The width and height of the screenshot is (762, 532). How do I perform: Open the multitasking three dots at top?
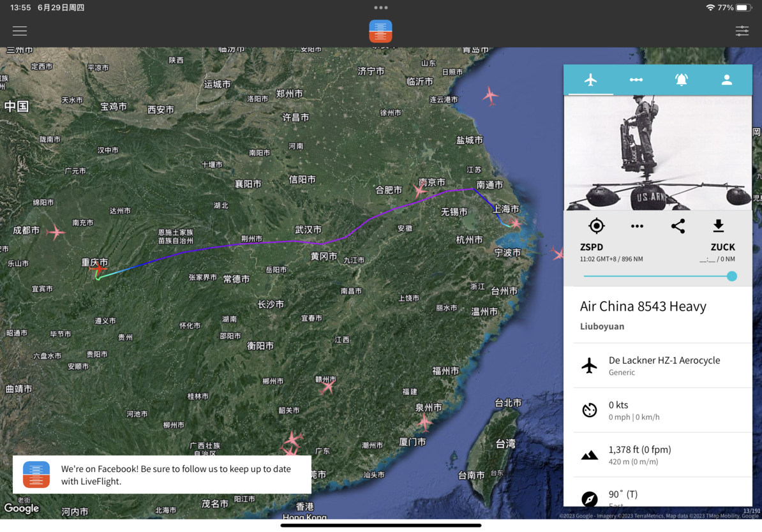point(381,8)
